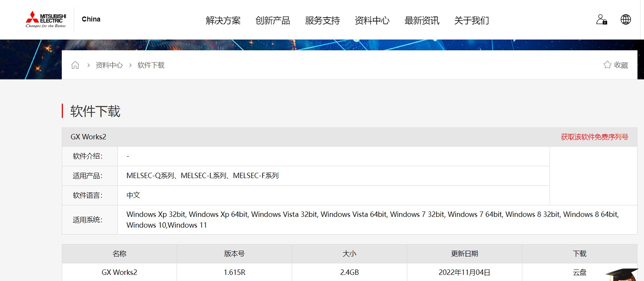Click the 版本号 column header

tap(234, 254)
